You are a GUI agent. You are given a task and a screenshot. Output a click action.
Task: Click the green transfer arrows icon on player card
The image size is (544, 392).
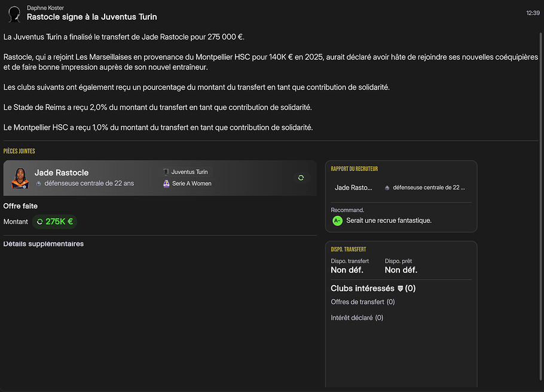point(301,177)
